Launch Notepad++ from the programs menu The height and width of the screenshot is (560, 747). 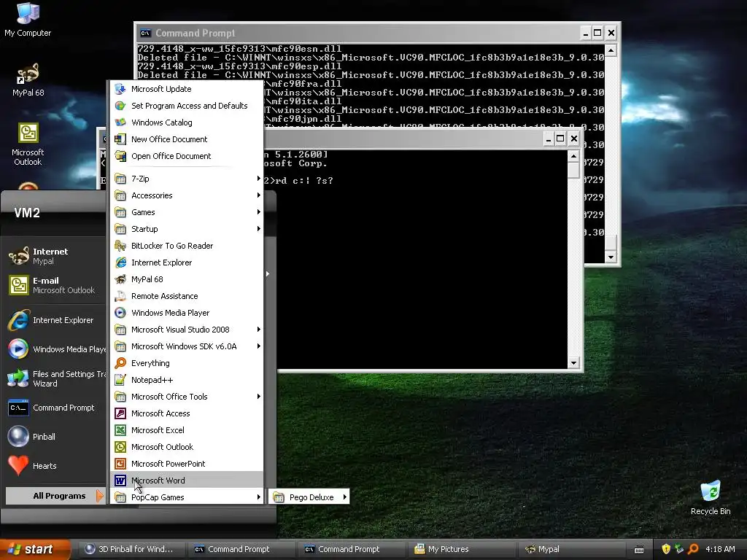[x=187, y=379]
